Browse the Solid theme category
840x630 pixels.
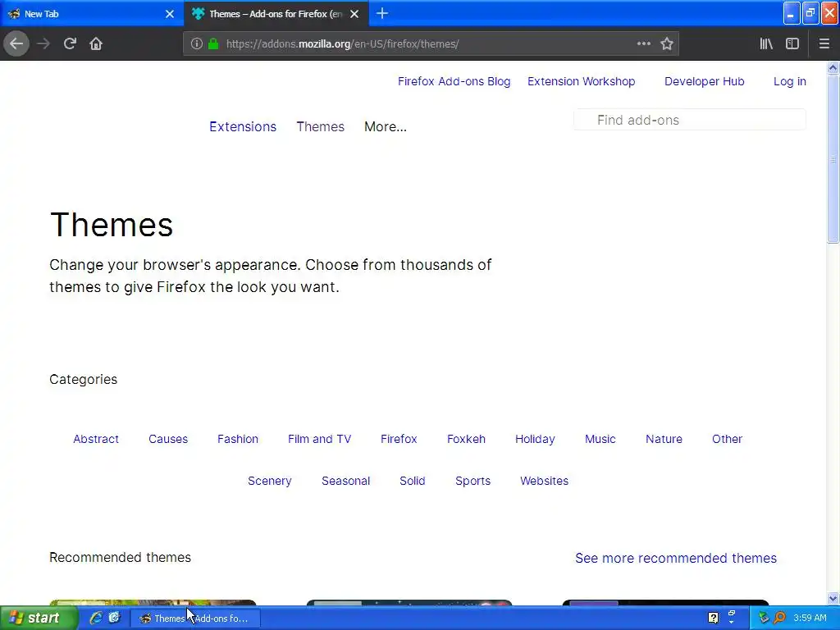pos(412,481)
